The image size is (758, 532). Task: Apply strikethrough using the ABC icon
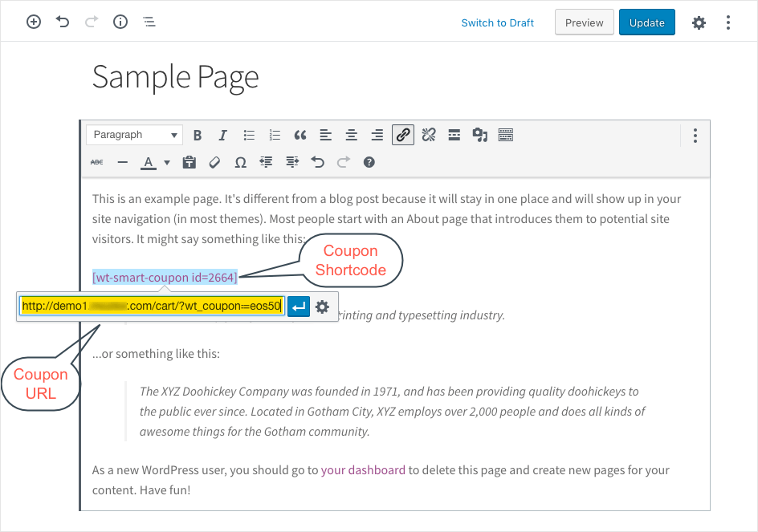(96, 162)
